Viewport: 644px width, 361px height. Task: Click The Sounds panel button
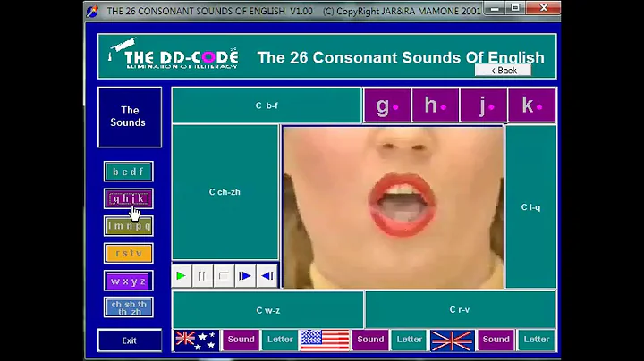(130, 117)
